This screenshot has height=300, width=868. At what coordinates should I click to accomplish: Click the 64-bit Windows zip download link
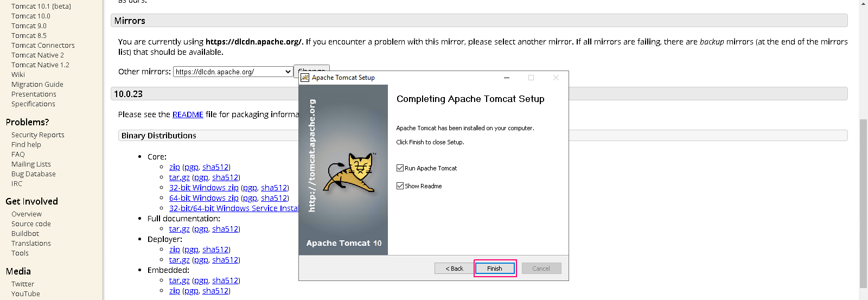204,198
